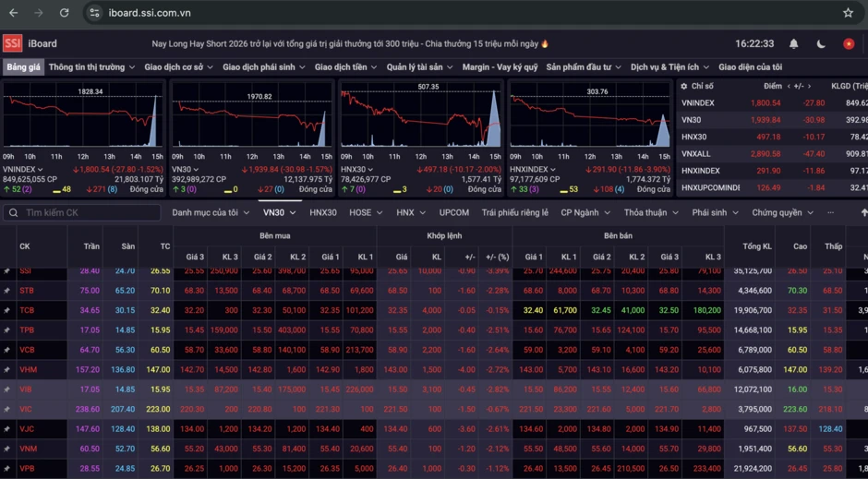Click the HNXINDEX intraday chart
The height and width of the screenshot is (479, 868).
(590, 116)
